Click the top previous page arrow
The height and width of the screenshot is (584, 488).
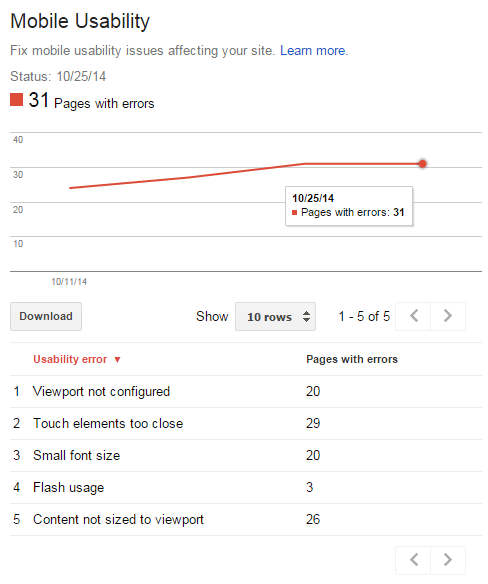(413, 316)
